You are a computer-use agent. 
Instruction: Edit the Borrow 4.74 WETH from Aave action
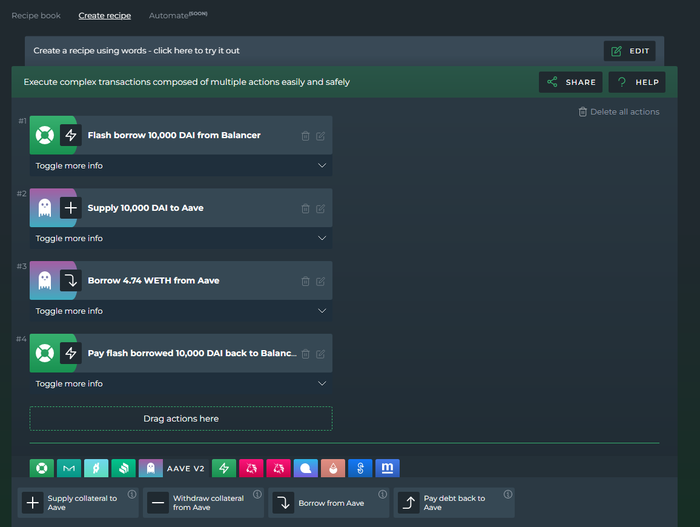tap(321, 281)
